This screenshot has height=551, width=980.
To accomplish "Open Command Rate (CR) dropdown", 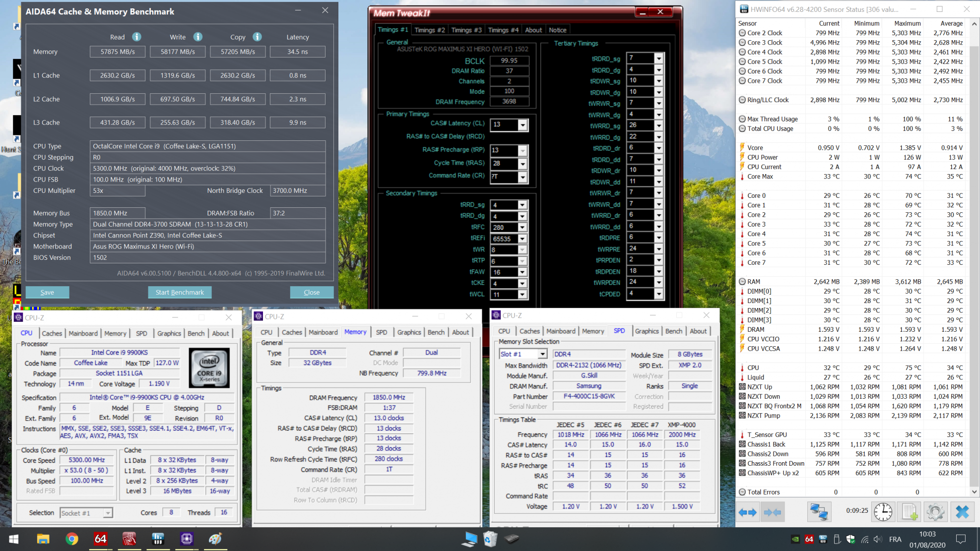I will point(523,177).
